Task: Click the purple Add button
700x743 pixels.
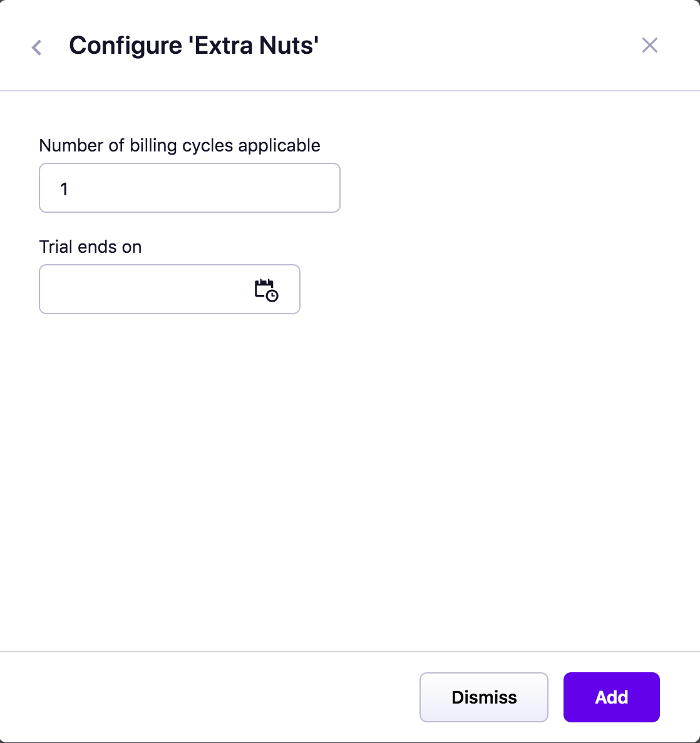Action: 611,697
